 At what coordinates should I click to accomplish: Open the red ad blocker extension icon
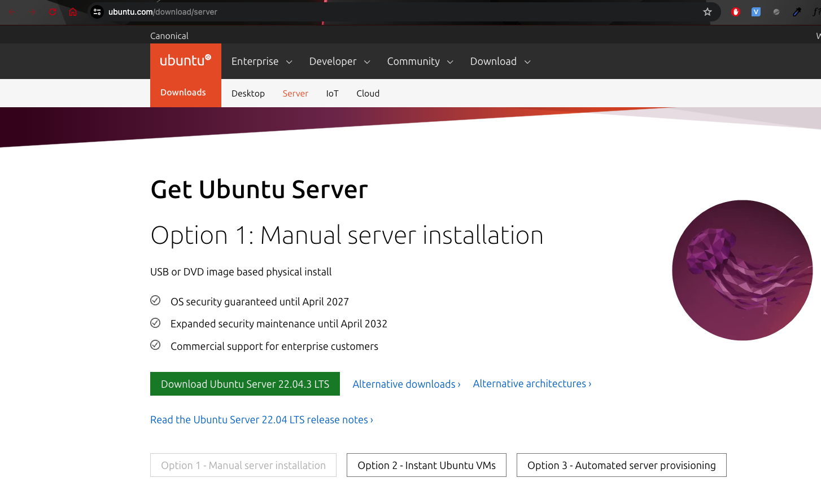point(736,12)
